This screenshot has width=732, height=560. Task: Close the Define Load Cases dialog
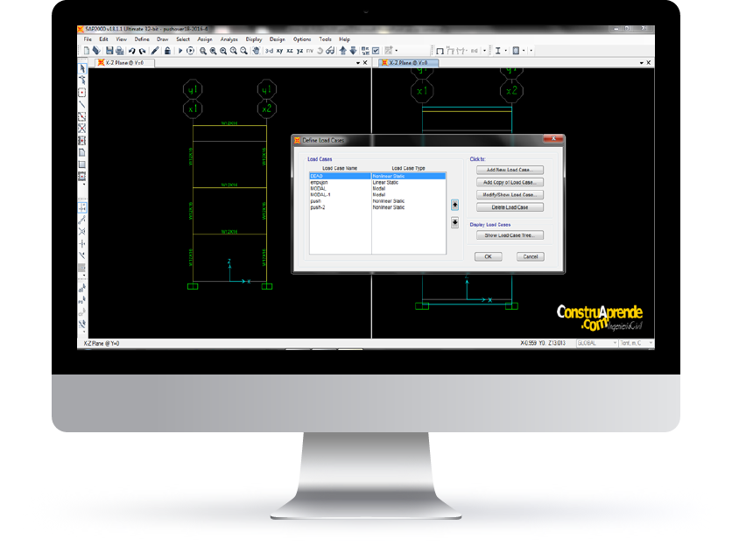[553, 138]
